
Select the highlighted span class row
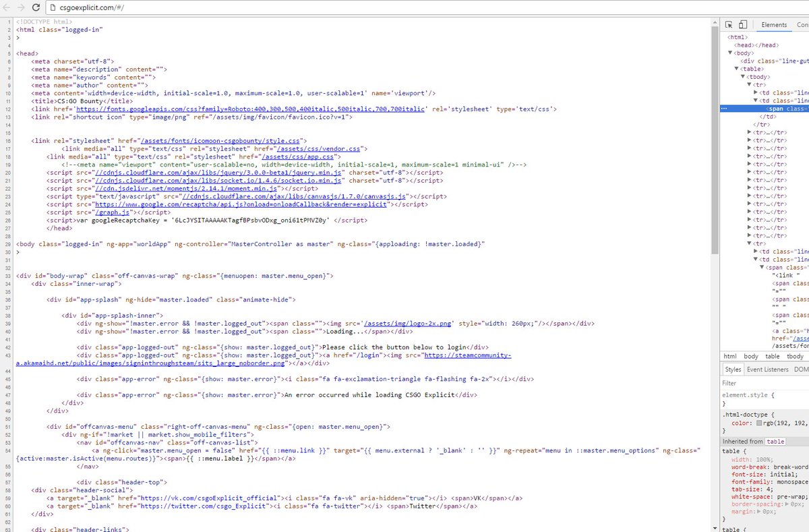click(765, 109)
